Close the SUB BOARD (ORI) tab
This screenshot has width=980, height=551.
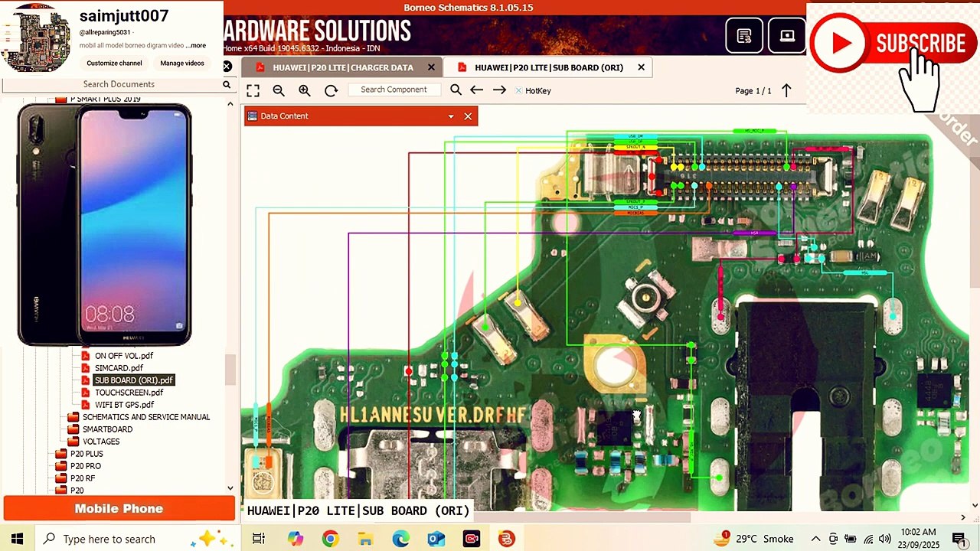641,67
